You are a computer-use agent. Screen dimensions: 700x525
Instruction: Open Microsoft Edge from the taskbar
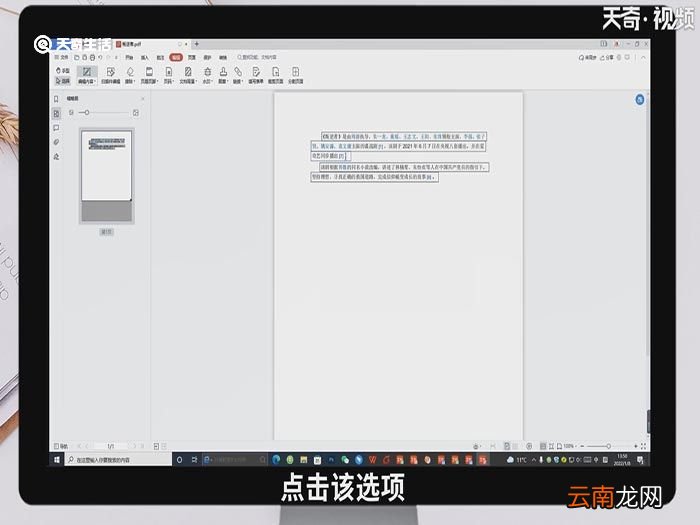pos(276,459)
